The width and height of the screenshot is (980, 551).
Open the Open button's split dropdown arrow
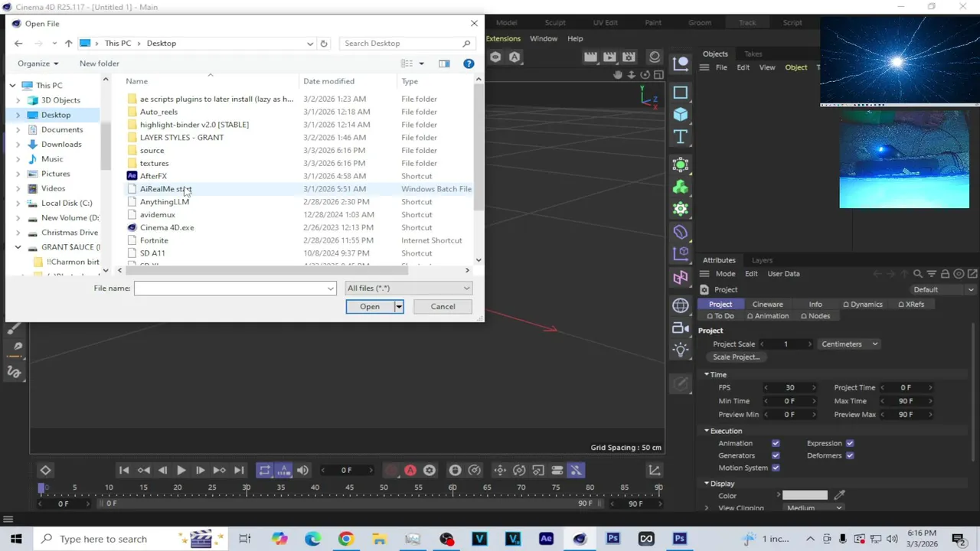[x=398, y=306]
